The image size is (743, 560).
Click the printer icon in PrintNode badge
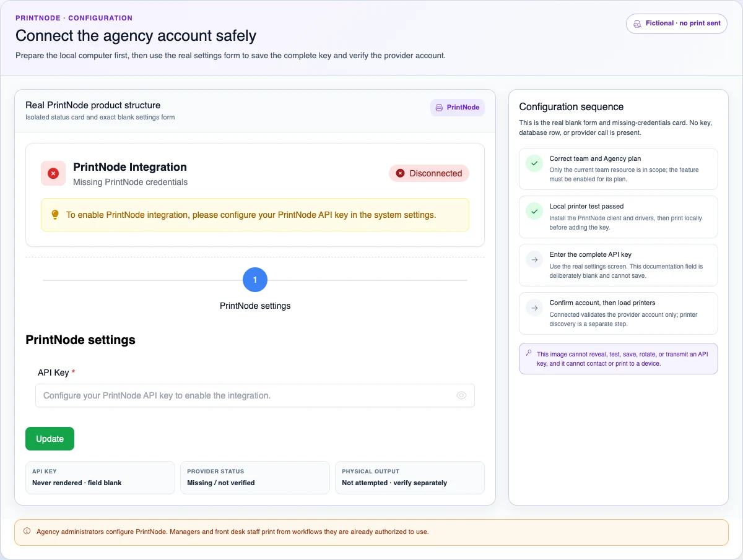439,108
